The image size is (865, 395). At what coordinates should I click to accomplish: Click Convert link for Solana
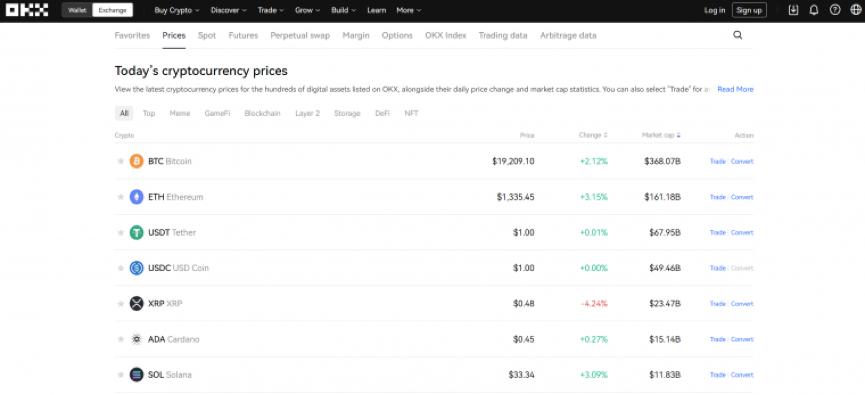click(x=742, y=375)
